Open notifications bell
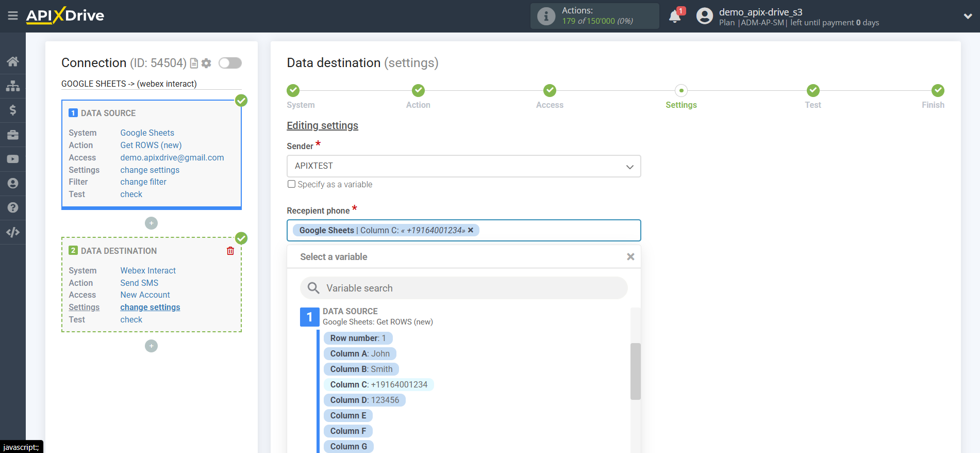The width and height of the screenshot is (980, 453). pyautogui.click(x=675, y=16)
